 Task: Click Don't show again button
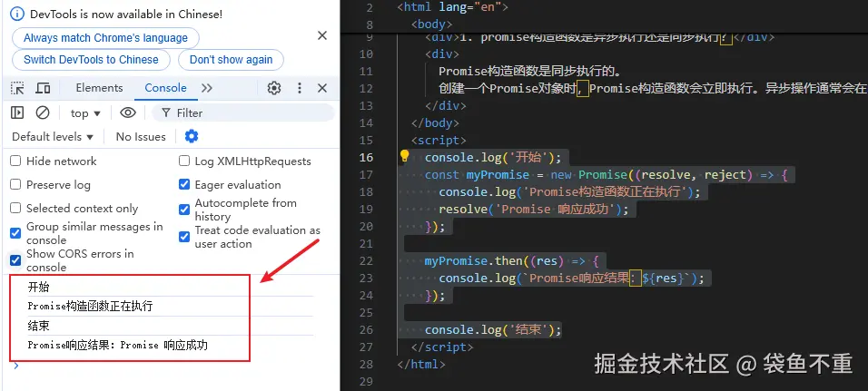[x=231, y=60]
